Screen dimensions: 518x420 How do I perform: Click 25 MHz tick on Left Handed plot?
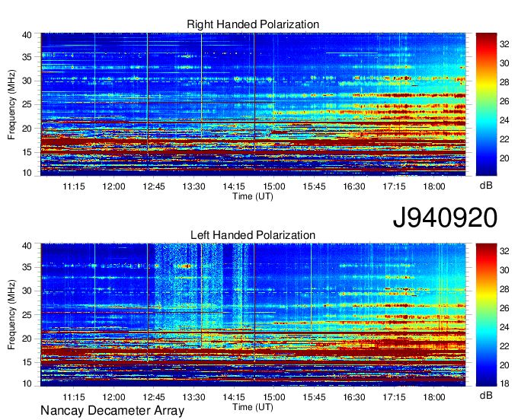[x=27, y=315]
